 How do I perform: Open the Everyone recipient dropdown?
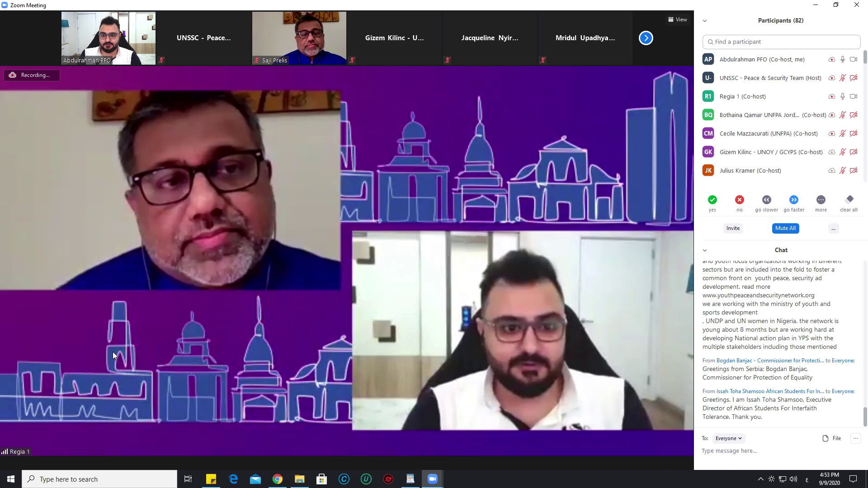coord(728,438)
